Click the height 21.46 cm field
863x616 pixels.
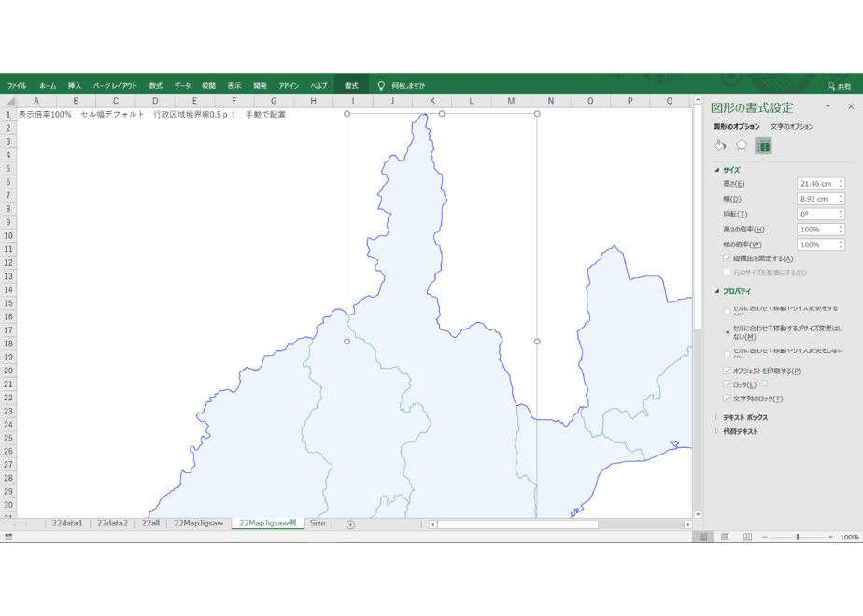click(x=820, y=184)
